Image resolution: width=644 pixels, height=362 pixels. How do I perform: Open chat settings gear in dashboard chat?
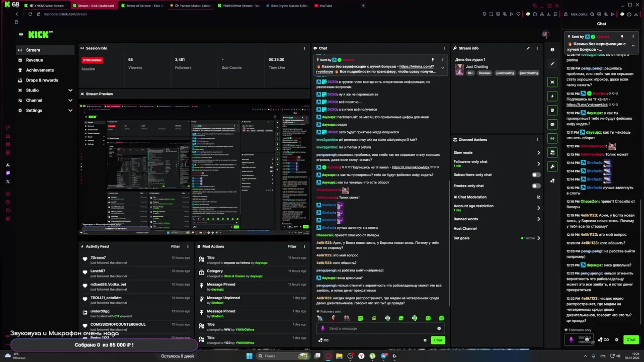[x=425, y=340]
